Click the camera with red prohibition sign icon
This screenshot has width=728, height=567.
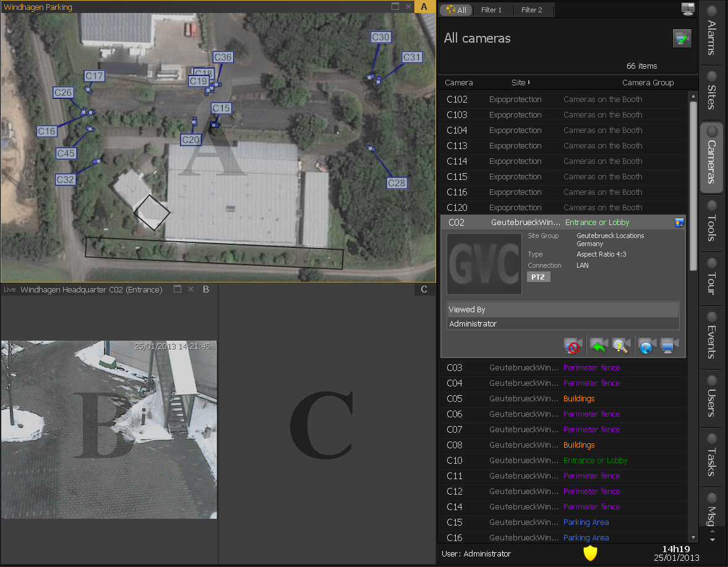tap(573, 346)
